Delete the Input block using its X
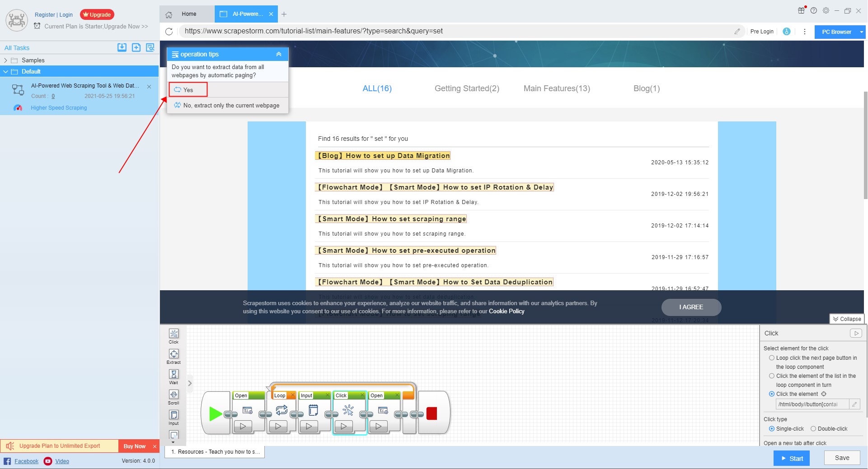The width and height of the screenshot is (868, 469). (328, 395)
